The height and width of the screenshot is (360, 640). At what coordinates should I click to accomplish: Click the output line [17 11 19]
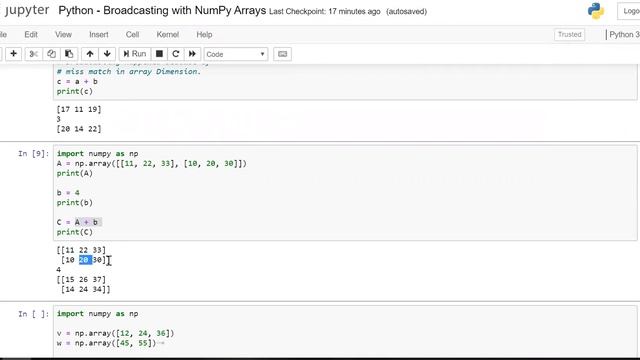pyautogui.click(x=79, y=109)
